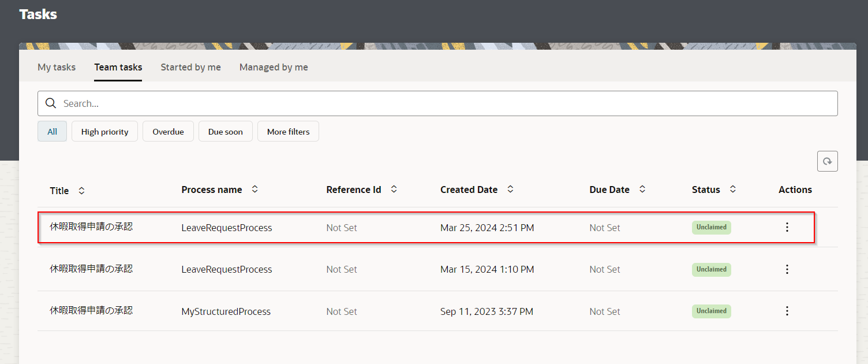
Task: Enable the High priority filter
Action: pos(104,132)
